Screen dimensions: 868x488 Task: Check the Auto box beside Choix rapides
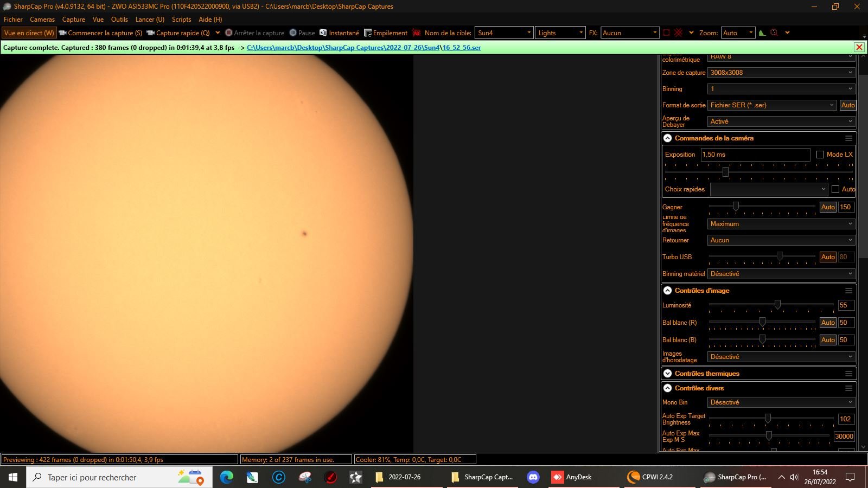pyautogui.click(x=835, y=189)
